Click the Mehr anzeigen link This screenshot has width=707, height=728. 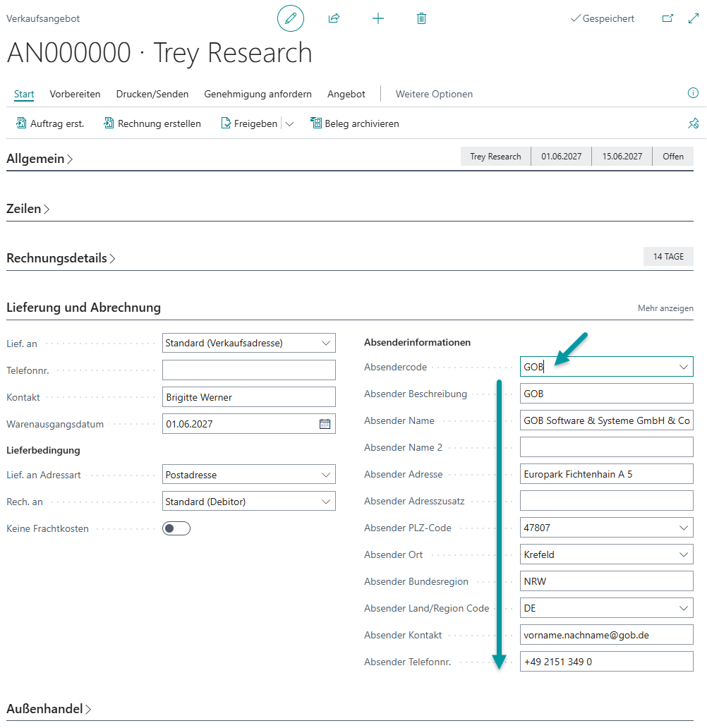665,308
